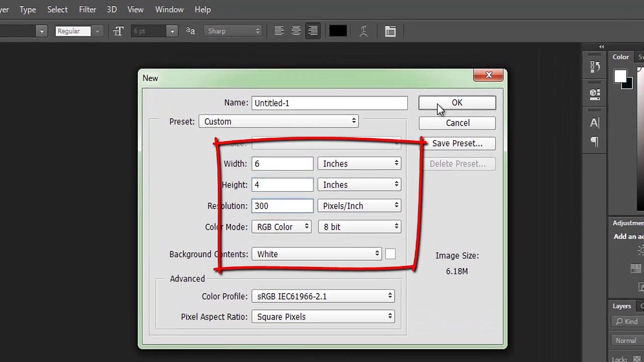Click the right align text icon
This screenshot has height=362, width=644.
[313, 31]
